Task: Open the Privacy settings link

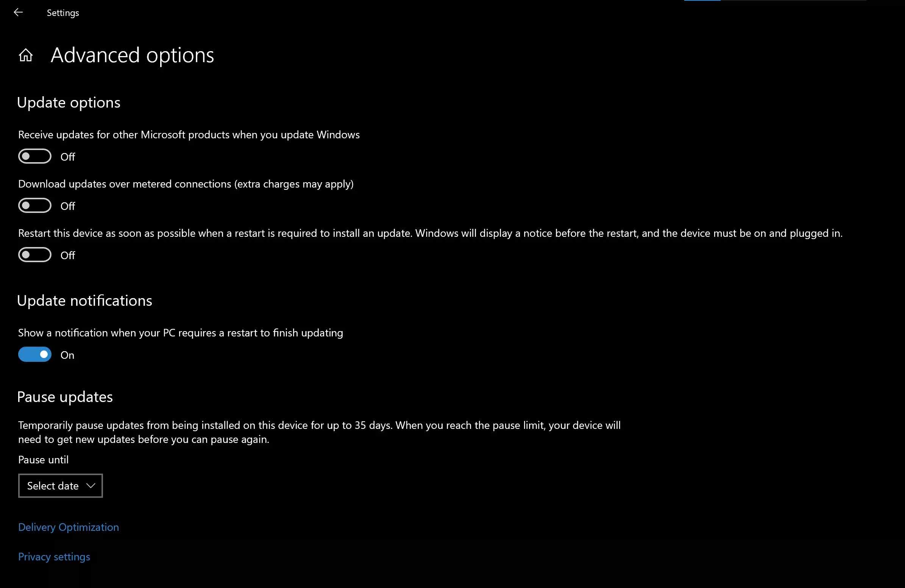Action: tap(54, 556)
